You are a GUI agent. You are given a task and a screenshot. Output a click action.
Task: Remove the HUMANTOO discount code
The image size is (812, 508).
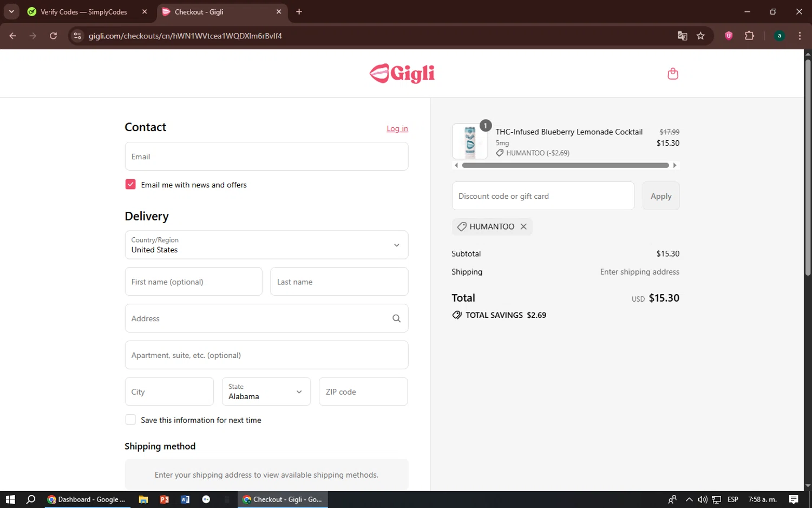[523, 227]
